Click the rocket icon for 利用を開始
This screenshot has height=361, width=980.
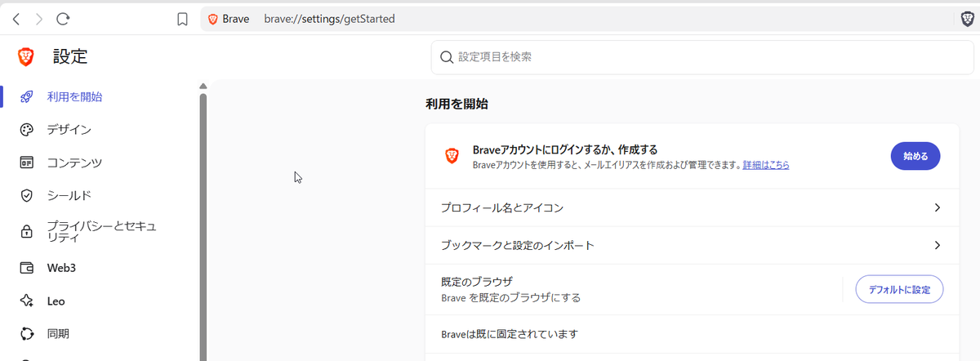26,96
